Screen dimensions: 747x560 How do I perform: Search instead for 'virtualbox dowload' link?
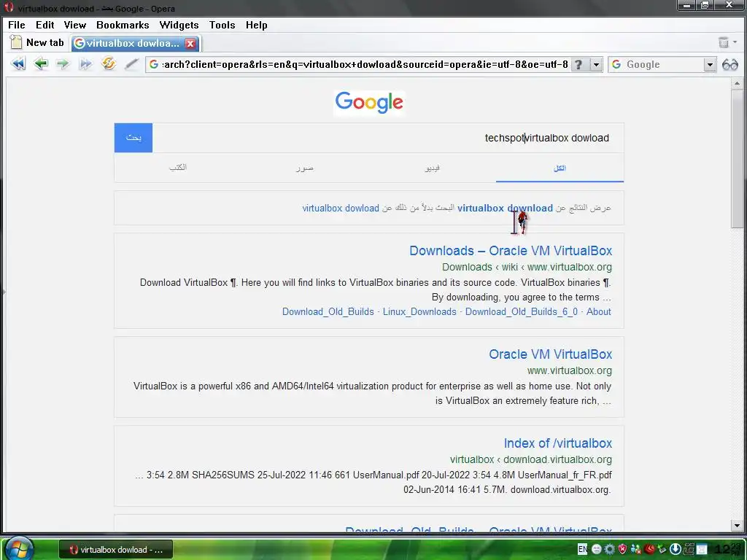(x=341, y=208)
